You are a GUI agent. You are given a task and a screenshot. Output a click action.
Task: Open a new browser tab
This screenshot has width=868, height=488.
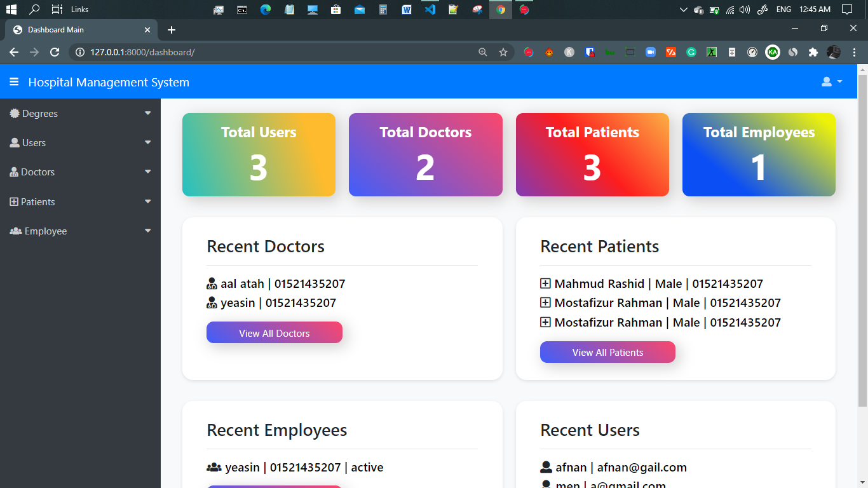(x=172, y=30)
